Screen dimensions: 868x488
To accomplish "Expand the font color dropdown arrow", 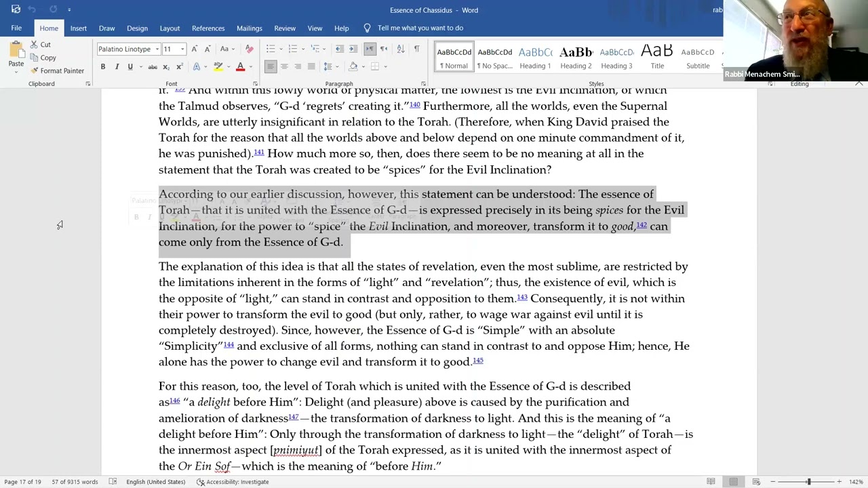I will tap(250, 66).
